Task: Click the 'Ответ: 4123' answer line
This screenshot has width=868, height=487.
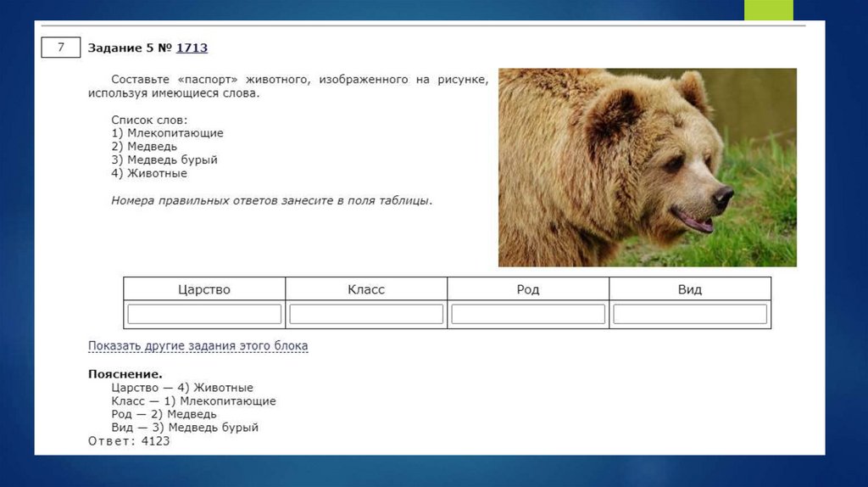Action: point(129,441)
